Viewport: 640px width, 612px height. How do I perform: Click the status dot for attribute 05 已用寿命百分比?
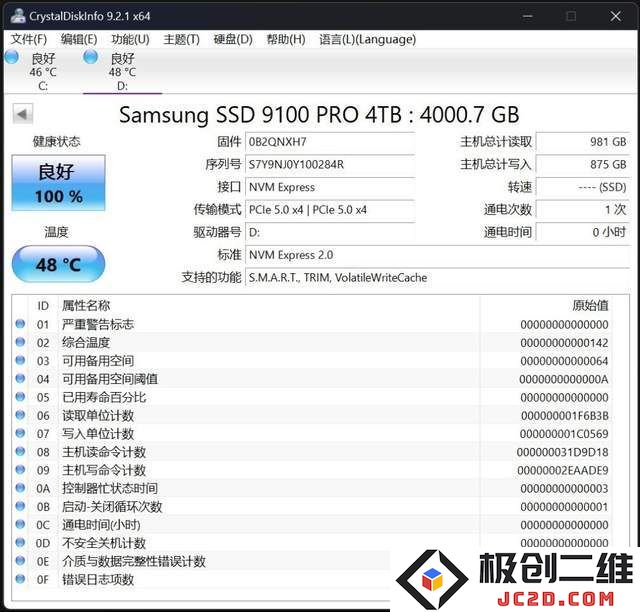(20, 397)
